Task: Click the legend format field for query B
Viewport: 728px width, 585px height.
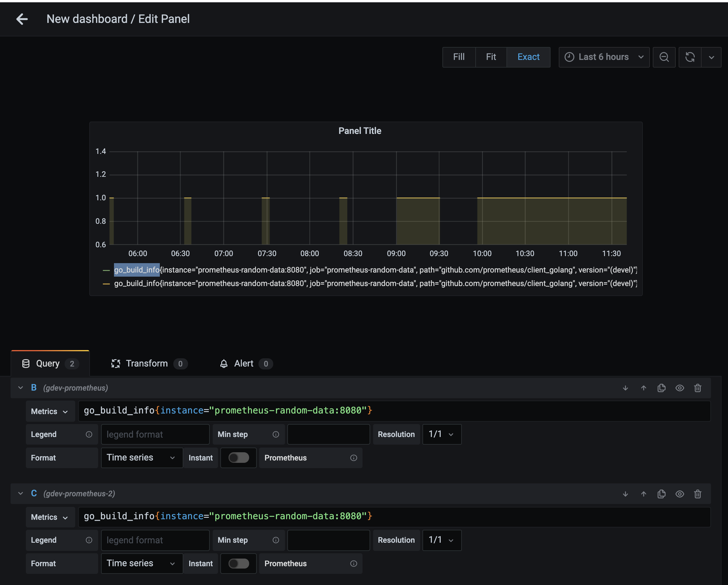Action: pos(155,434)
